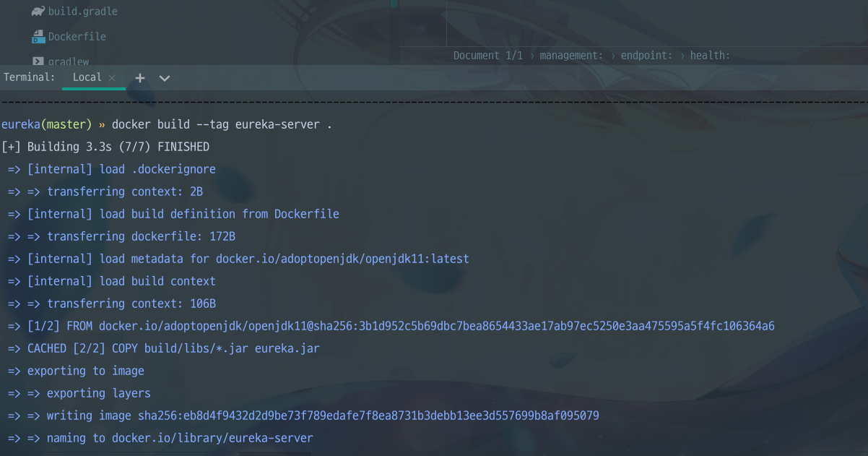Open build.gradle file in project tree
Image resolution: width=868 pixels, height=456 pixels.
click(82, 12)
